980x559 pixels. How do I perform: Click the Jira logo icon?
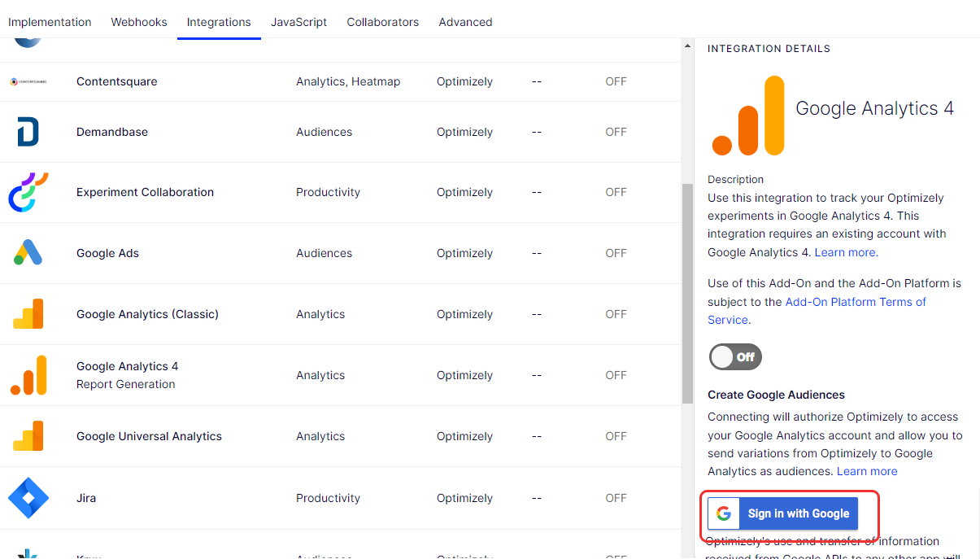point(28,498)
